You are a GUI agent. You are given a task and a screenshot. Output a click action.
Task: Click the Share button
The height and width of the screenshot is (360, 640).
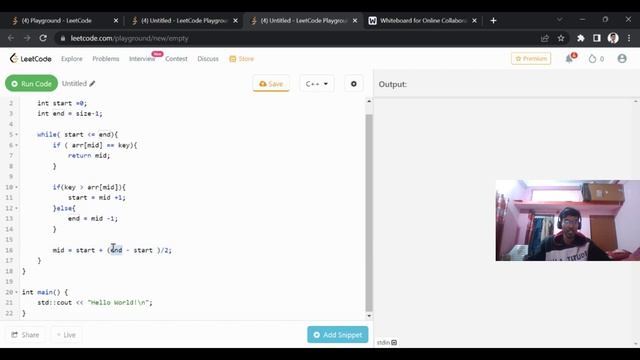click(x=25, y=335)
